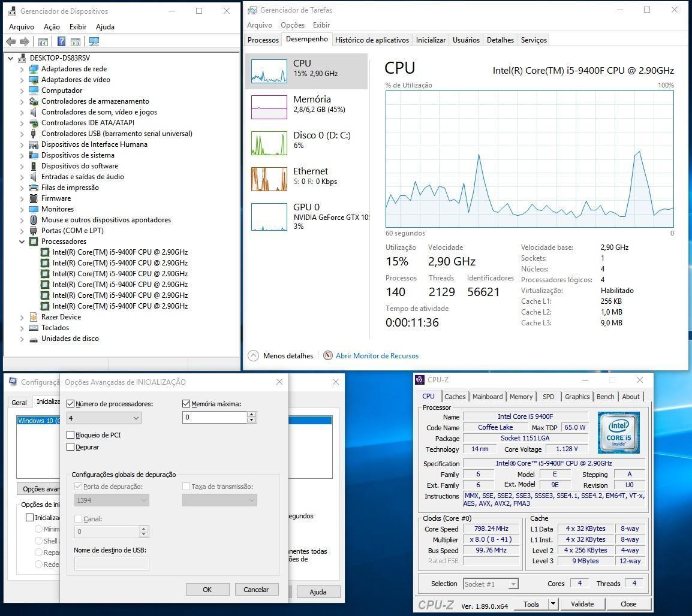Click the Validate button in CPU-Z
This screenshot has width=692, height=616.
[x=582, y=604]
